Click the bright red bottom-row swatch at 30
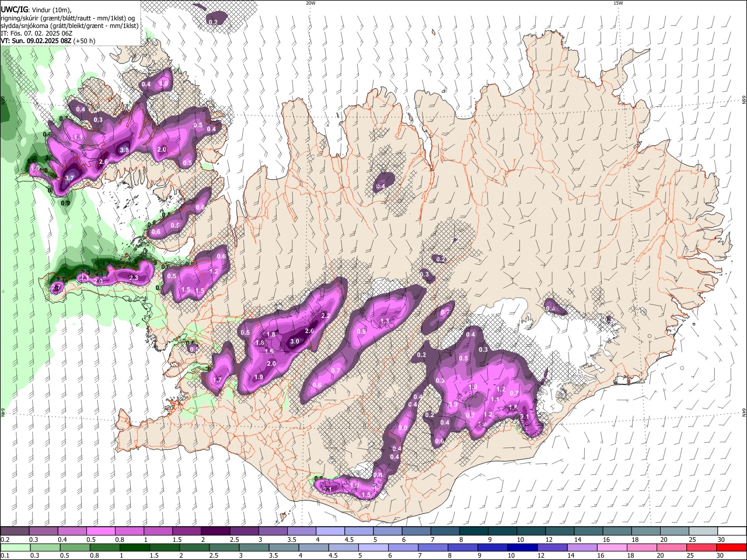 [732, 547]
